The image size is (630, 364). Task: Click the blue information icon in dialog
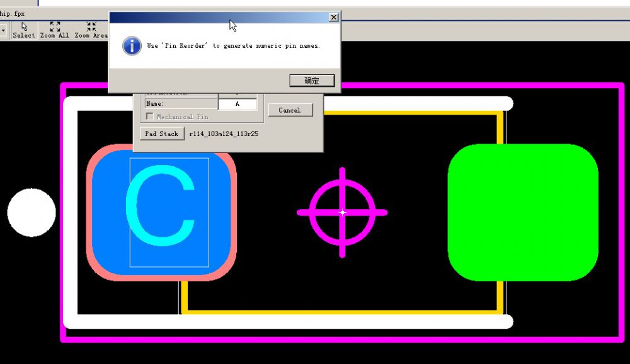[x=132, y=46]
